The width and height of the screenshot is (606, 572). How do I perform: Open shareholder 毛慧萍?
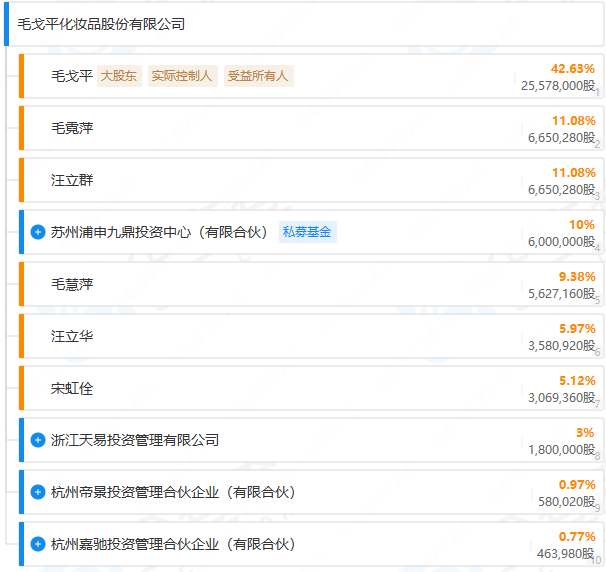point(72,284)
